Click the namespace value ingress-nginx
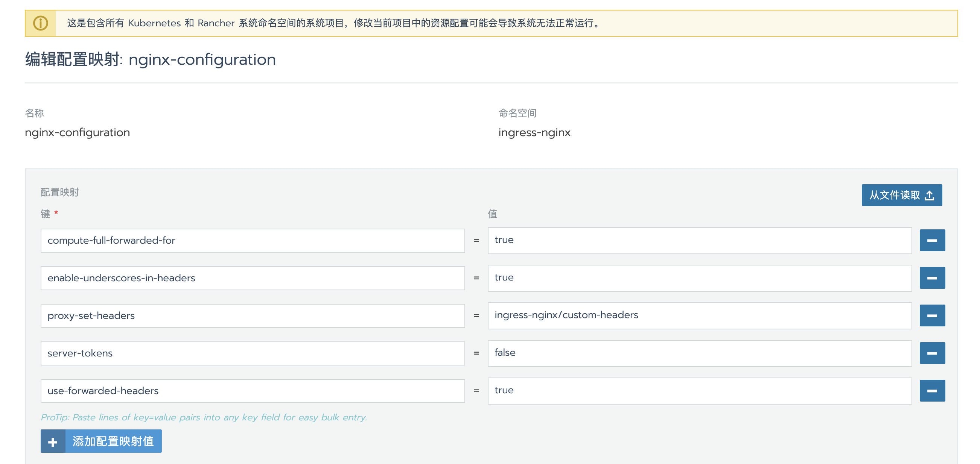This screenshot has height=464, width=980. (x=534, y=132)
